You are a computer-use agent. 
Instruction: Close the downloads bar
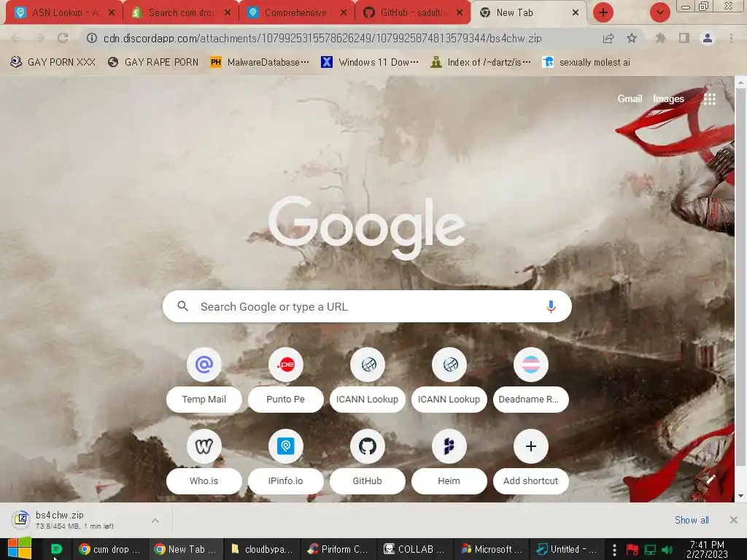point(734,520)
